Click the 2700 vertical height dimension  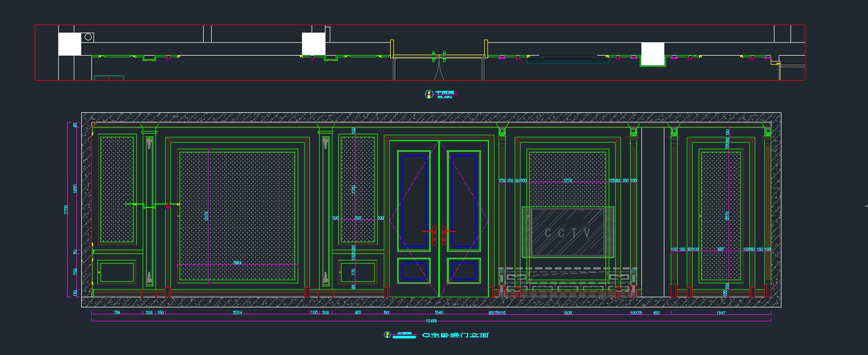[67, 210]
